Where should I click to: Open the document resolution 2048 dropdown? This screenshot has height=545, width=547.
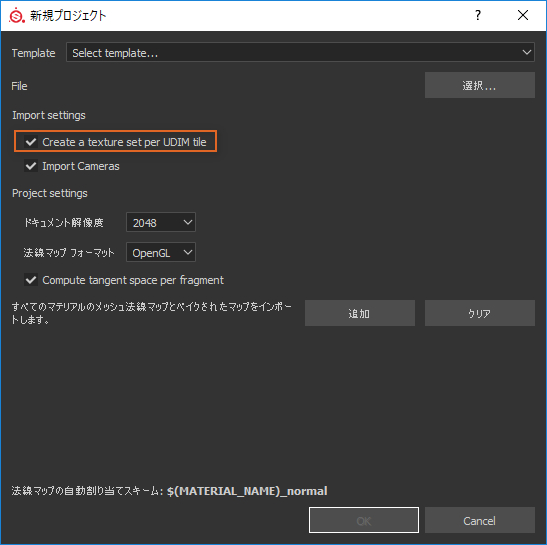160,222
